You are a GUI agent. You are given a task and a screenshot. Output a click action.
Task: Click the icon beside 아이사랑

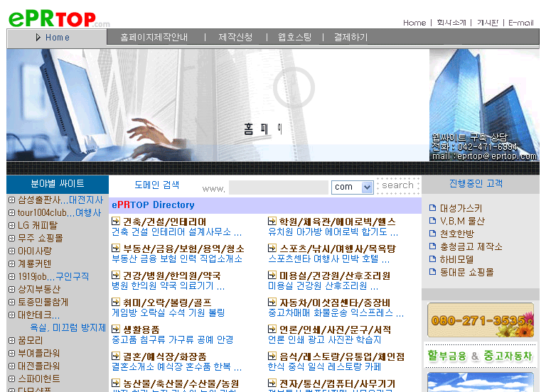[11, 251]
